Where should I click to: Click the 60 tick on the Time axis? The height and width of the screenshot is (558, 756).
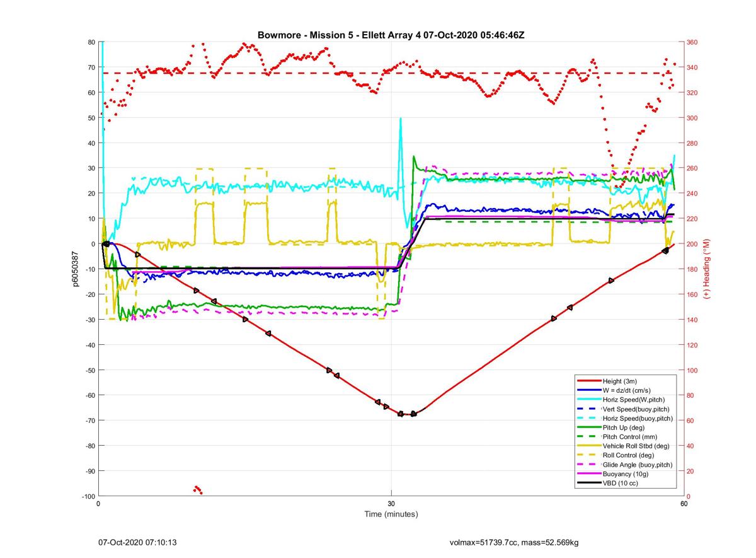click(684, 504)
